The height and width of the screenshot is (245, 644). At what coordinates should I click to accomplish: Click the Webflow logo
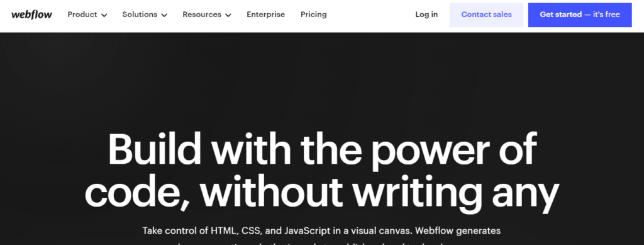pyautogui.click(x=31, y=14)
